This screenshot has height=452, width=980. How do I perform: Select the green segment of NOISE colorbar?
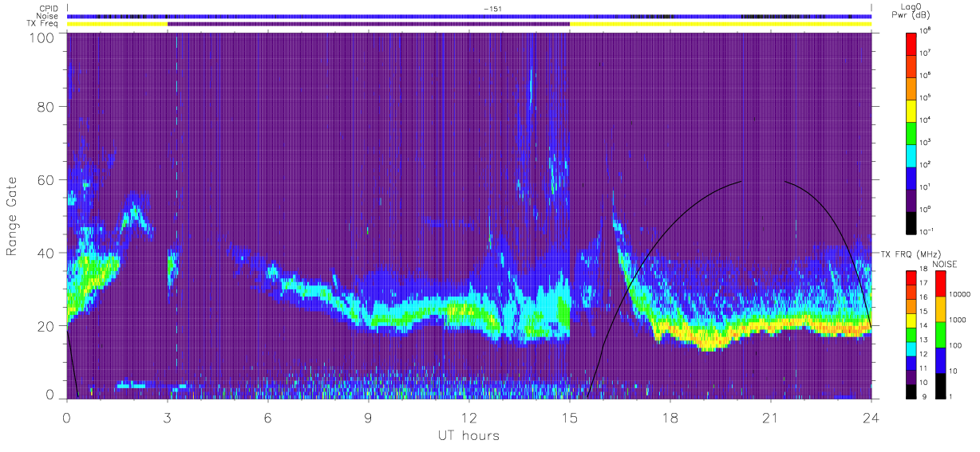940,335
